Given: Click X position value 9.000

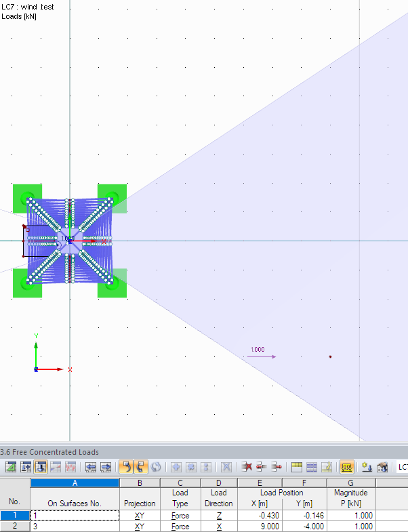Looking at the screenshot, I should point(260,527).
